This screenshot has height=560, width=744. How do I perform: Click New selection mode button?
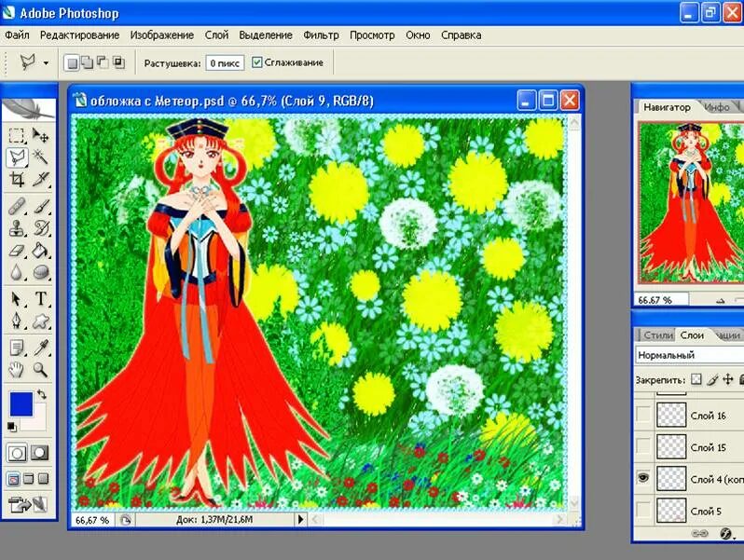click(x=72, y=62)
